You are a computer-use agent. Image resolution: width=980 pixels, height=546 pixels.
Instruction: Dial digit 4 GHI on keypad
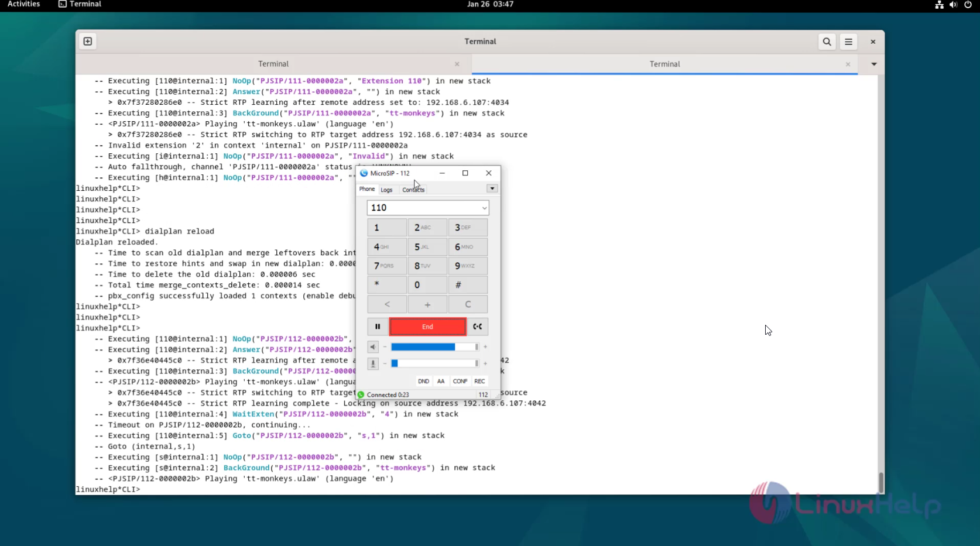click(x=387, y=246)
